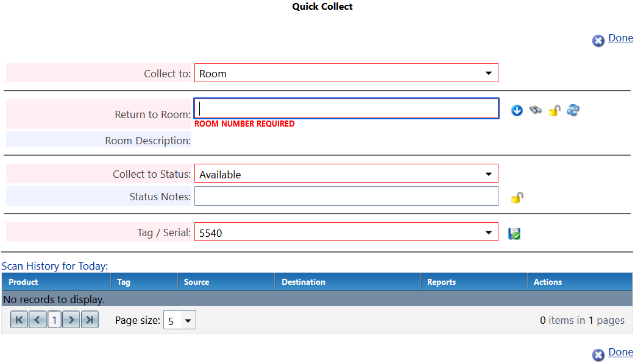This screenshot has width=638, height=364.
Task: Open the binoculars room search icon
Action: pos(536,110)
